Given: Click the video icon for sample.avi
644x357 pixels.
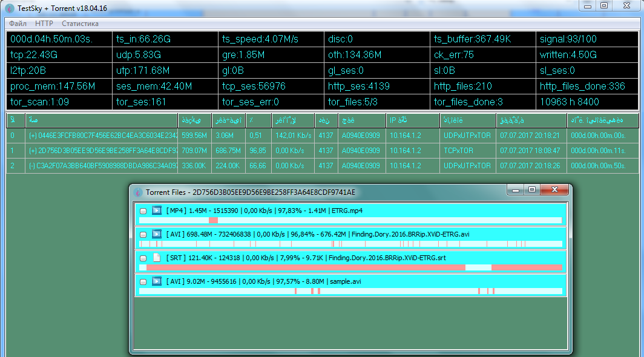Looking at the screenshot, I should coord(157,281).
